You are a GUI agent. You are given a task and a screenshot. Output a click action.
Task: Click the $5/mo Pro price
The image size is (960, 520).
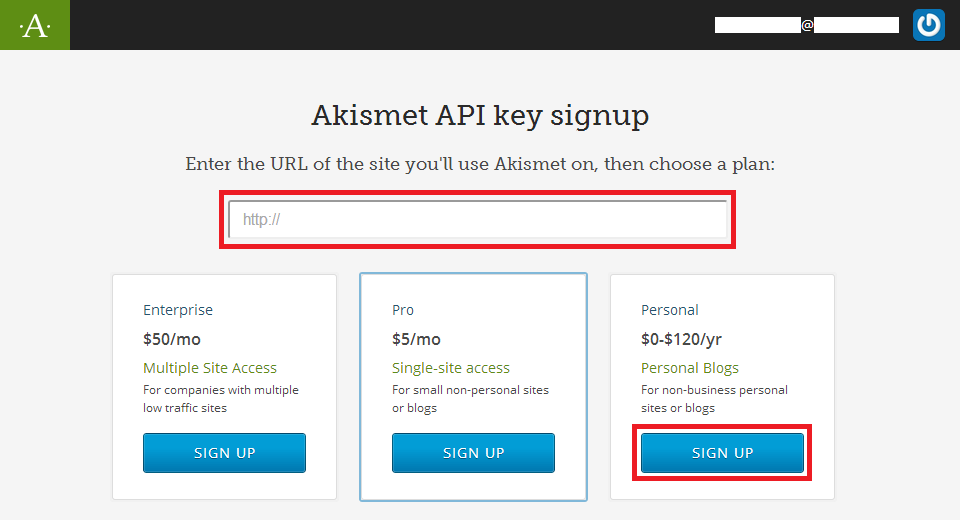(416, 339)
